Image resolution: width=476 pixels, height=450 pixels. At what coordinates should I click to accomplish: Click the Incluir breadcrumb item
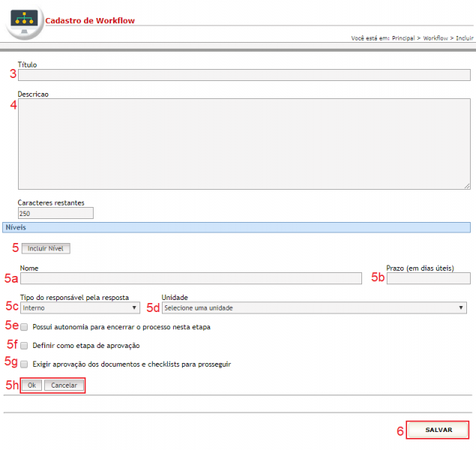[x=465, y=38]
